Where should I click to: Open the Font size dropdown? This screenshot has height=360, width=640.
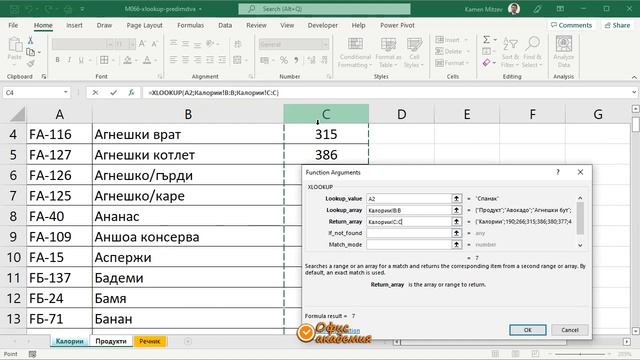pos(132,44)
